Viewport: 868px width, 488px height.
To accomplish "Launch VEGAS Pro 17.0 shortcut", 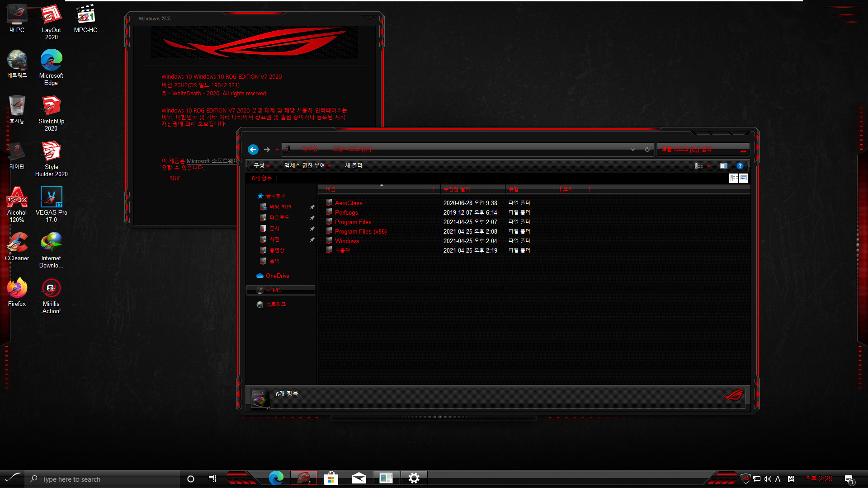I will 51,205.
